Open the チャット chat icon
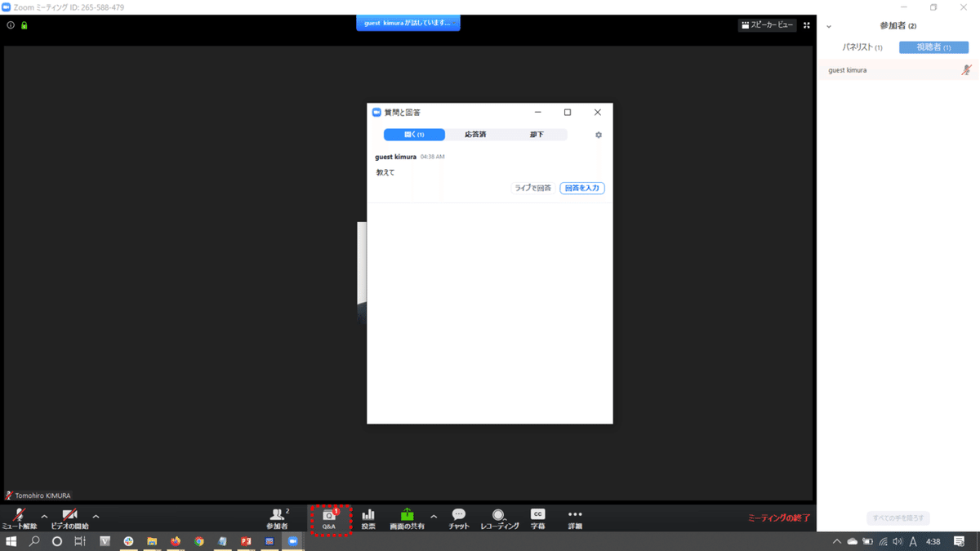This screenshot has width=980, height=551. click(459, 518)
